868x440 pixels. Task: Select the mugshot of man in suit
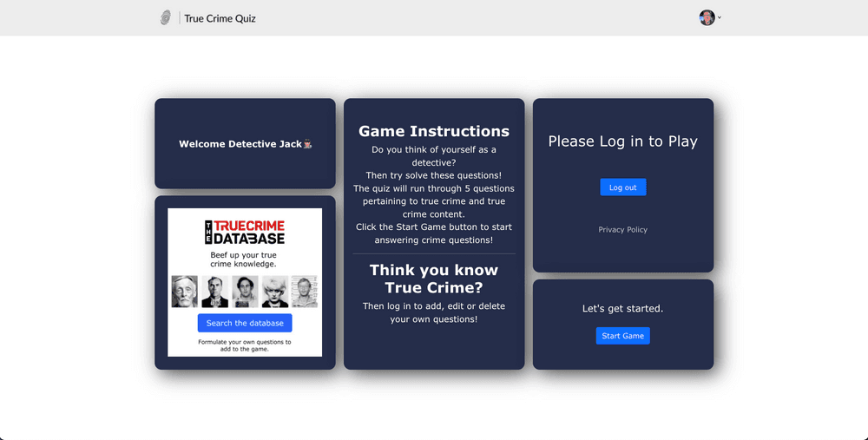pos(214,292)
